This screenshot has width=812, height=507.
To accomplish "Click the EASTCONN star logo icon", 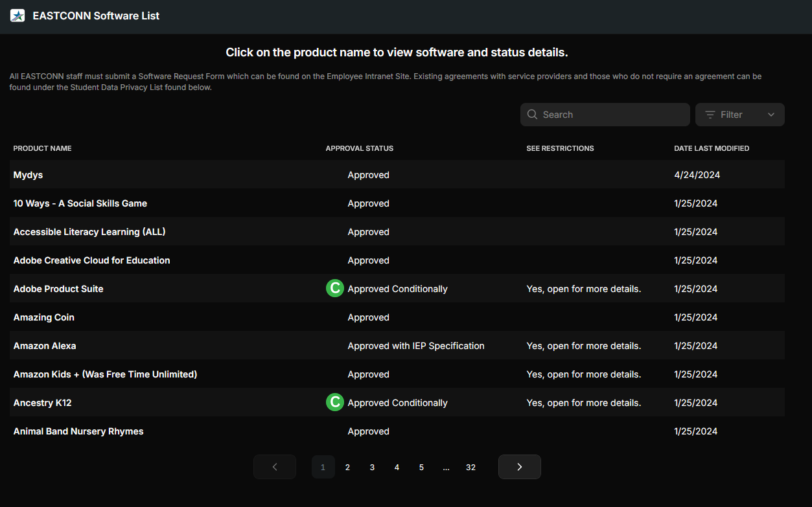I will click(17, 16).
